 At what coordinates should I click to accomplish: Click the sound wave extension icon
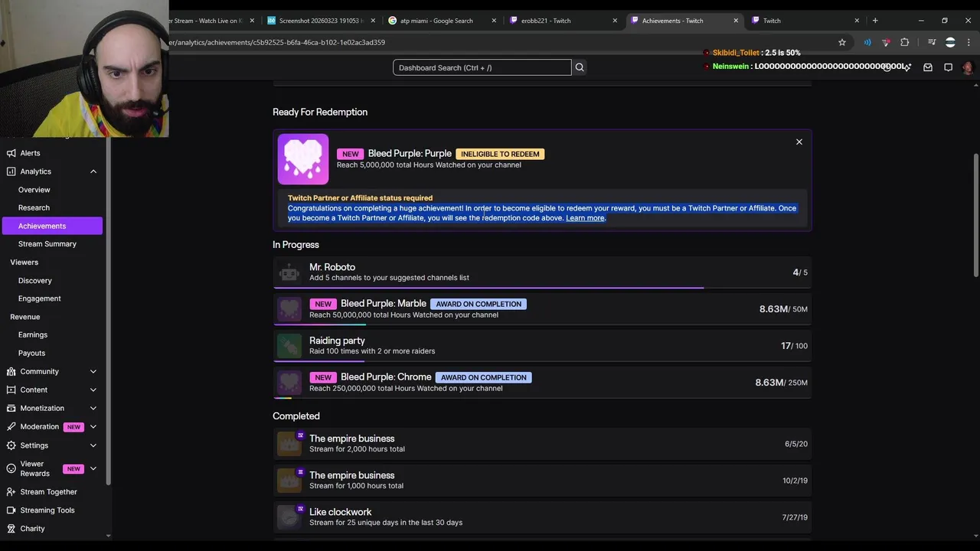[867, 42]
